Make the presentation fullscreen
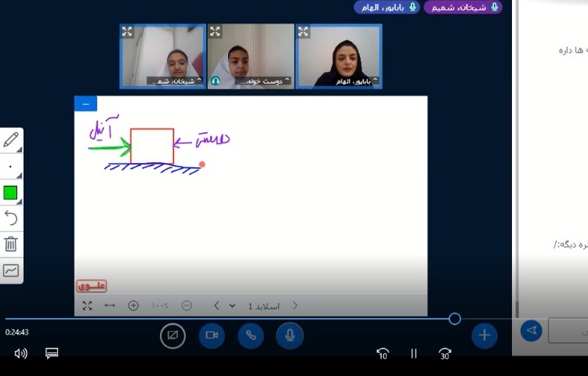The width and height of the screenshot is (588, 376). 87,305
